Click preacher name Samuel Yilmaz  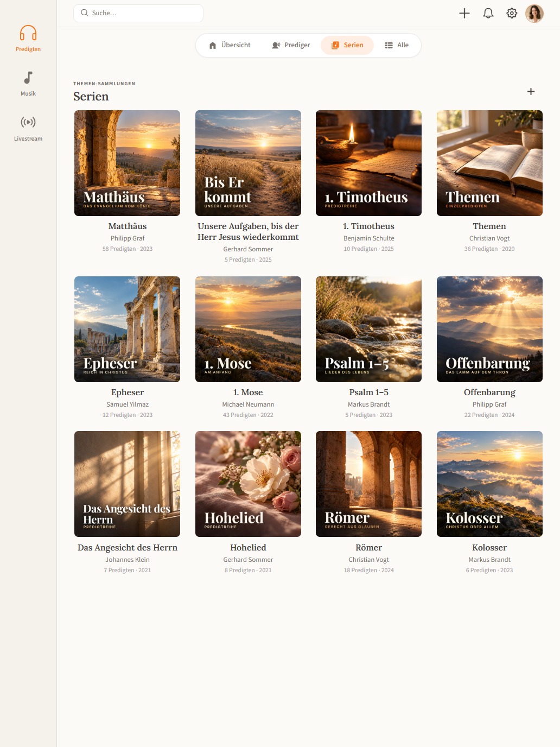point(128,404)
